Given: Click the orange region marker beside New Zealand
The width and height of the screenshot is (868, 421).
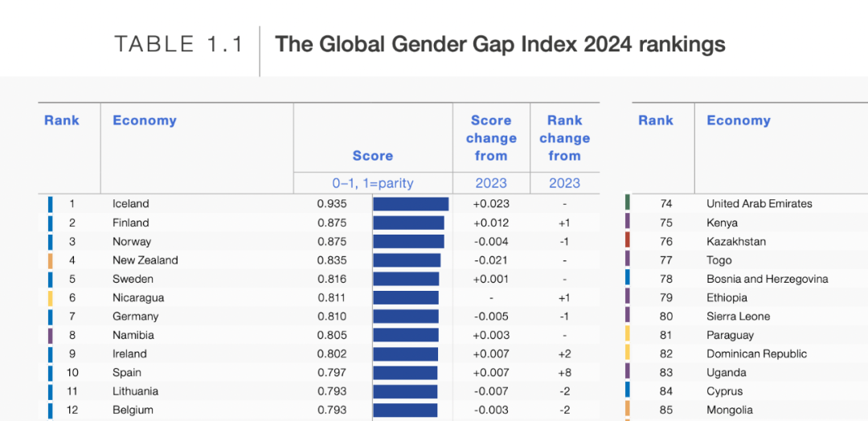Looking at the screenshot, I should click(x=51, y=260).
